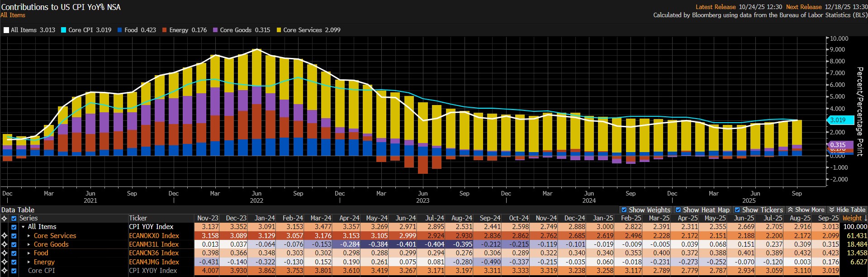Image resolution: width=868 pixels, height=277 pixels.
Task: Uncheck the Show Weights checkbox
Action: (624, 210)
